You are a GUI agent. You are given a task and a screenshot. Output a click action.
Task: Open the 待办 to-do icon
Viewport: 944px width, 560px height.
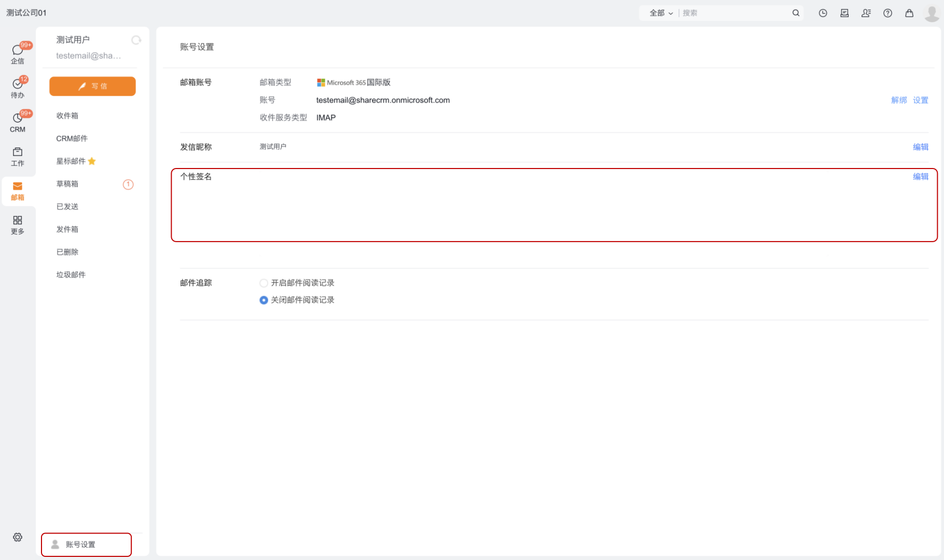[18, 87]
